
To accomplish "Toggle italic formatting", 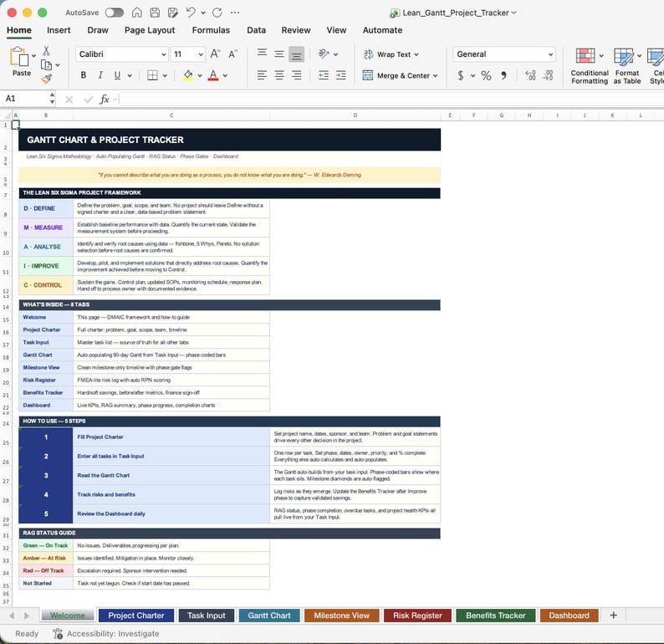I will pos(100,75).
